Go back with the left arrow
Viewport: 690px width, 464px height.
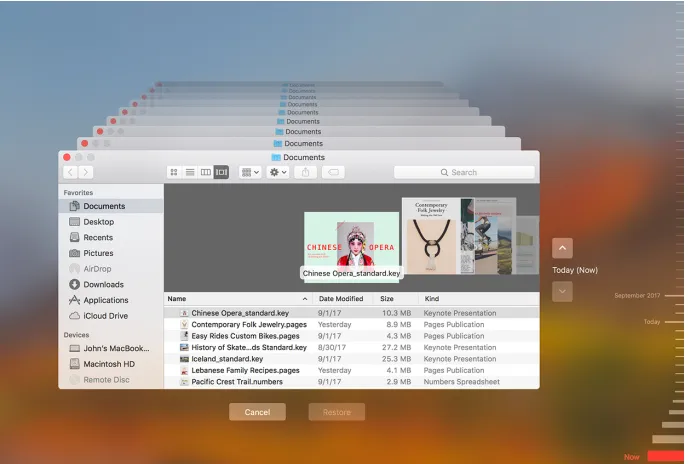(x=70, y=172)
